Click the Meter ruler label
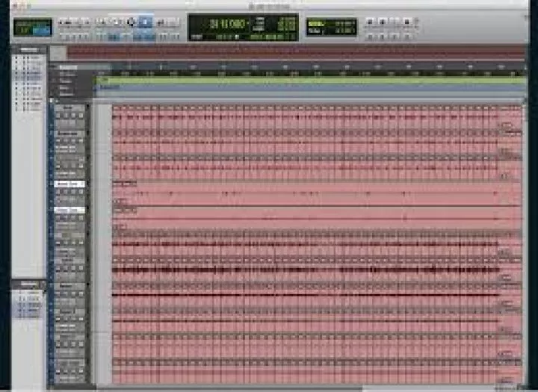 tap(65, 88)
